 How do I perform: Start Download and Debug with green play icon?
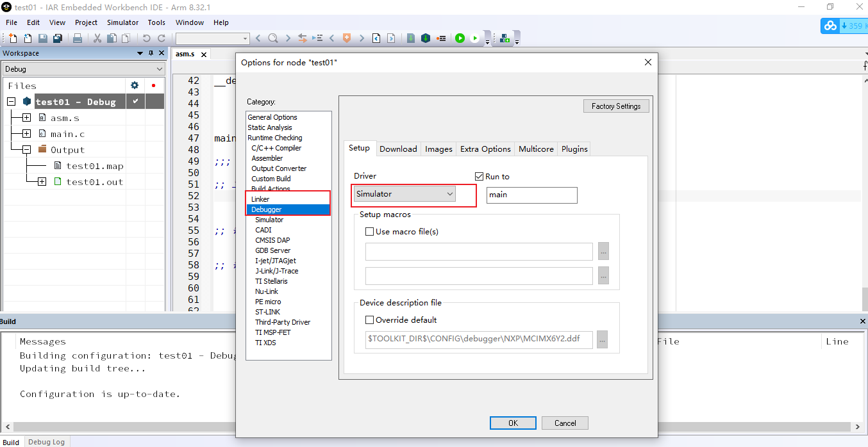click(460, 38)
